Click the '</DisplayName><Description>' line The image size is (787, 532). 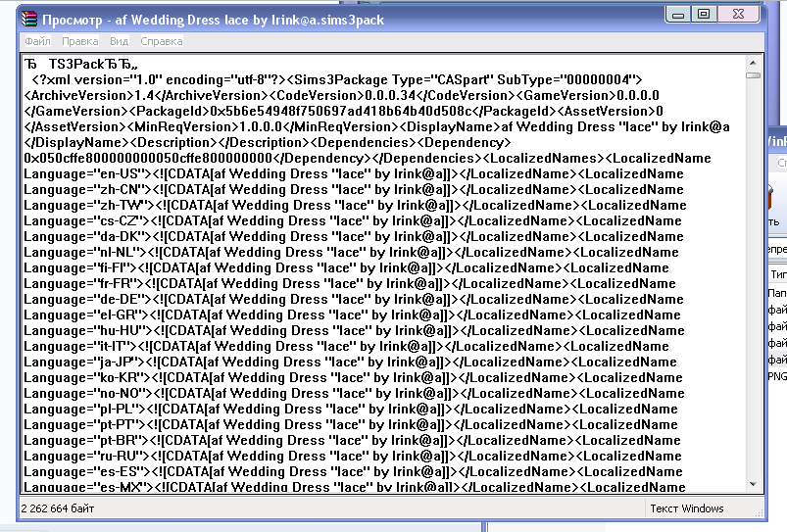(267, 142)
